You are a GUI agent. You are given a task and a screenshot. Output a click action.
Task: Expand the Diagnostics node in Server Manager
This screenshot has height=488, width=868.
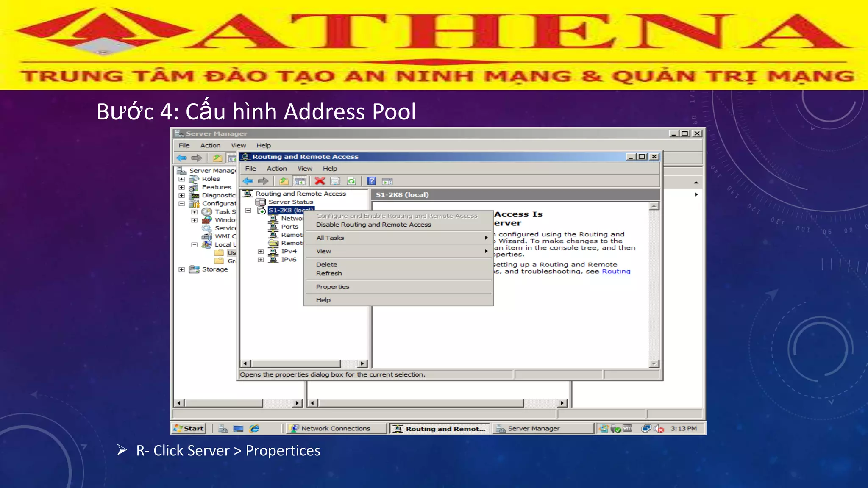181,196
